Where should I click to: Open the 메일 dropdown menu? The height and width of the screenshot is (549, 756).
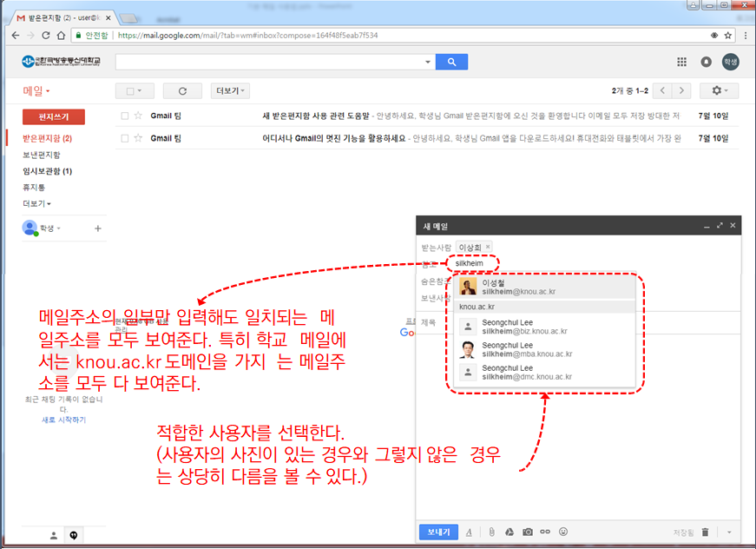point(36,90)
